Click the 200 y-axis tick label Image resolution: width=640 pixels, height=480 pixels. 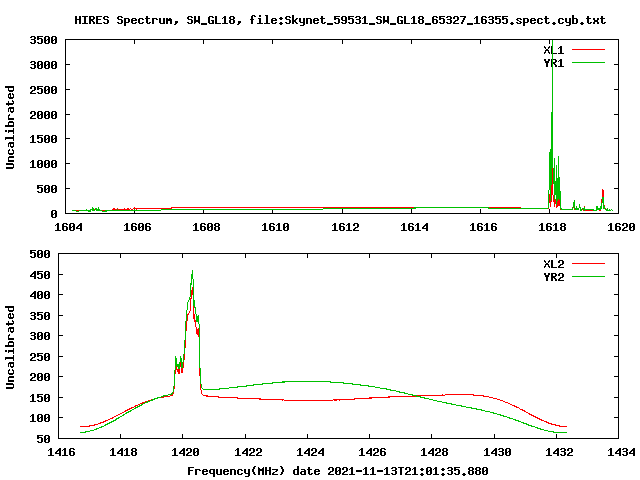click(40, 378)
